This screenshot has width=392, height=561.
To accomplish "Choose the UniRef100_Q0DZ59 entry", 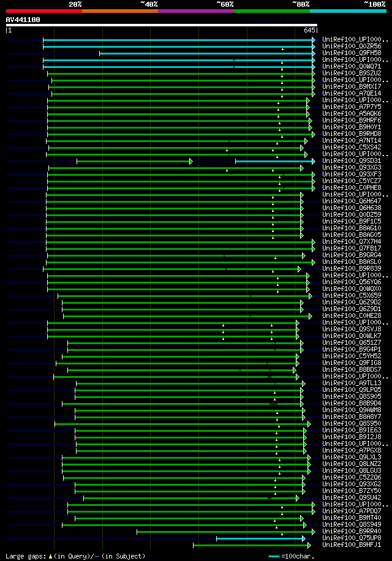I will click(352, 215).
